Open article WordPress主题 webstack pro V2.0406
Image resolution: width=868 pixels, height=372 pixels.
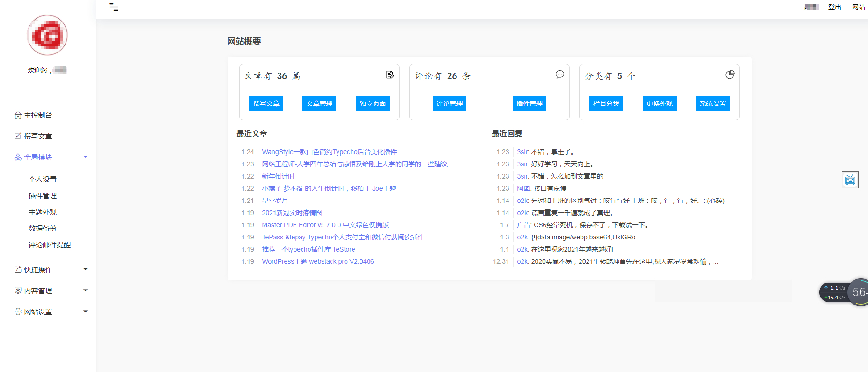(x=318, y=261)
